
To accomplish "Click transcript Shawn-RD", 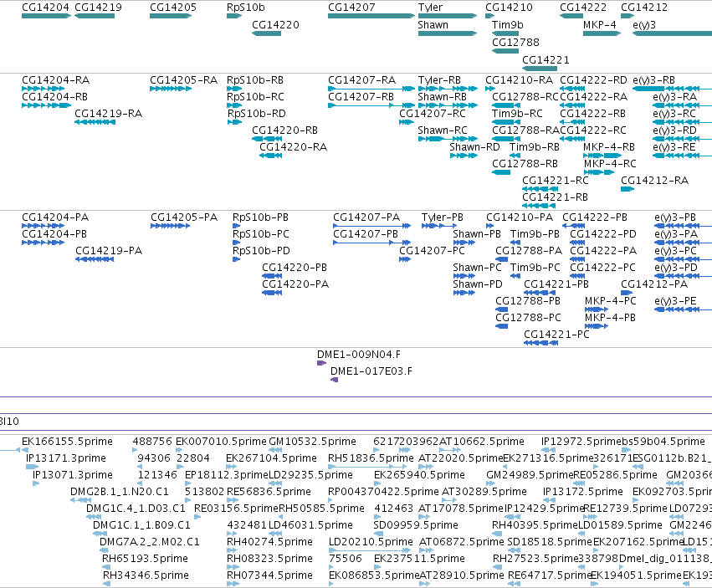I will click(x=474, y=147).
